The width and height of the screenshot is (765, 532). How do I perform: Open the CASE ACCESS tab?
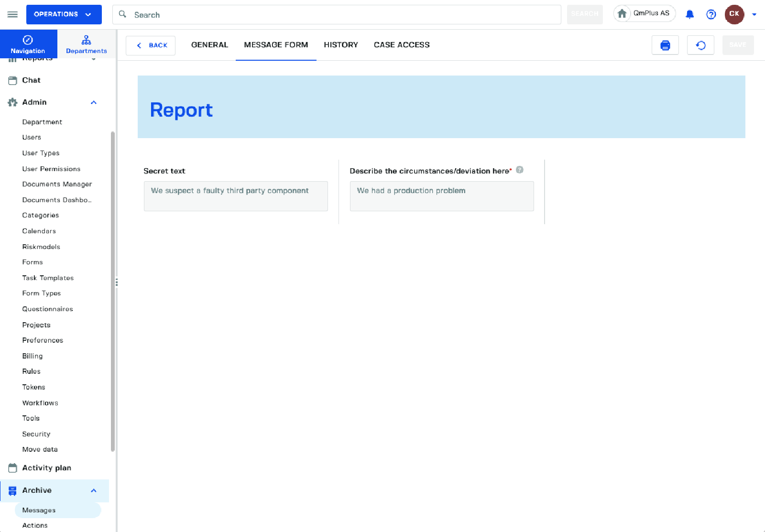click(x=402, y=45)
